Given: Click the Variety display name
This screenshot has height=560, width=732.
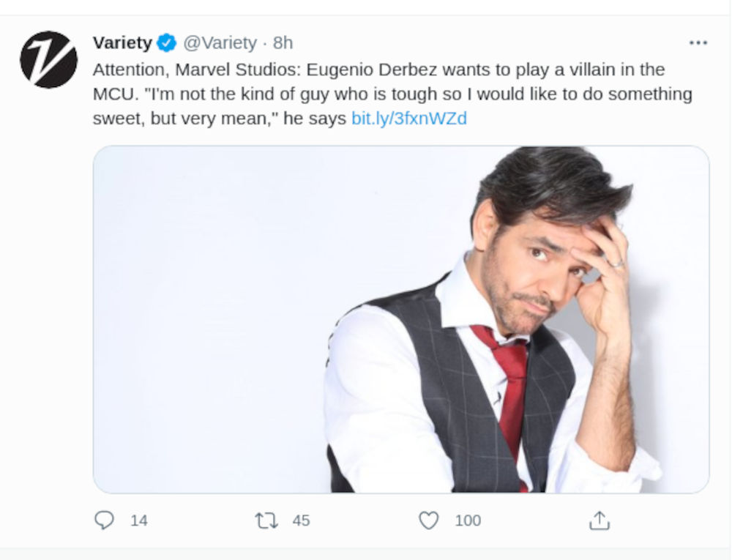Looking at the screenshot, I should pos(122,43).
